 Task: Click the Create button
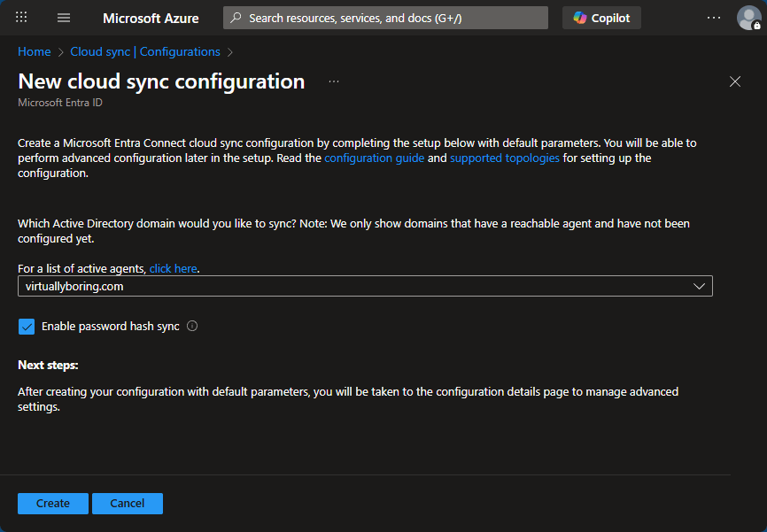coord(53,504)
